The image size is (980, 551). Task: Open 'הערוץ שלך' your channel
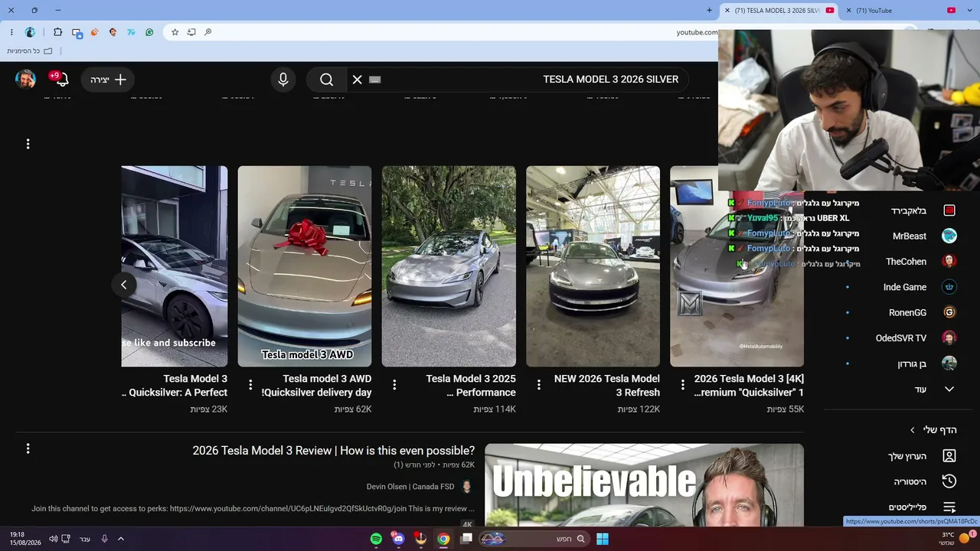(x=922, y=456)
